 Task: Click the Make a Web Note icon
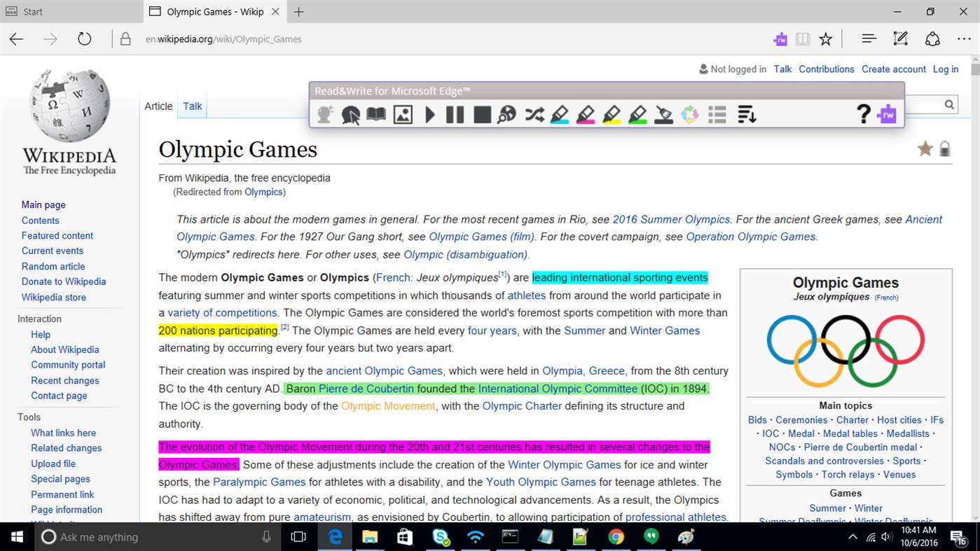(x=901, y=39)
